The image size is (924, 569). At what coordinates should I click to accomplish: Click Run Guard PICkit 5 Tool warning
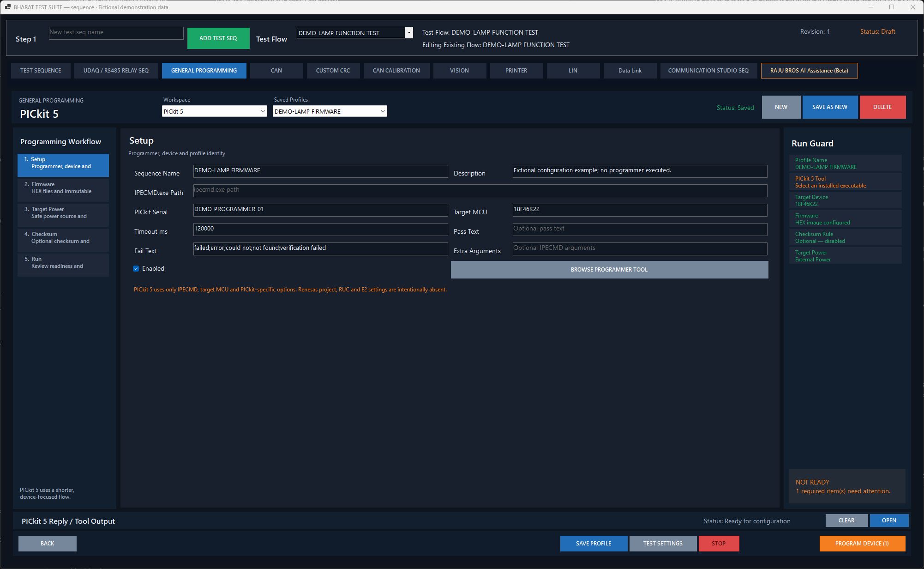pos(846,182)
